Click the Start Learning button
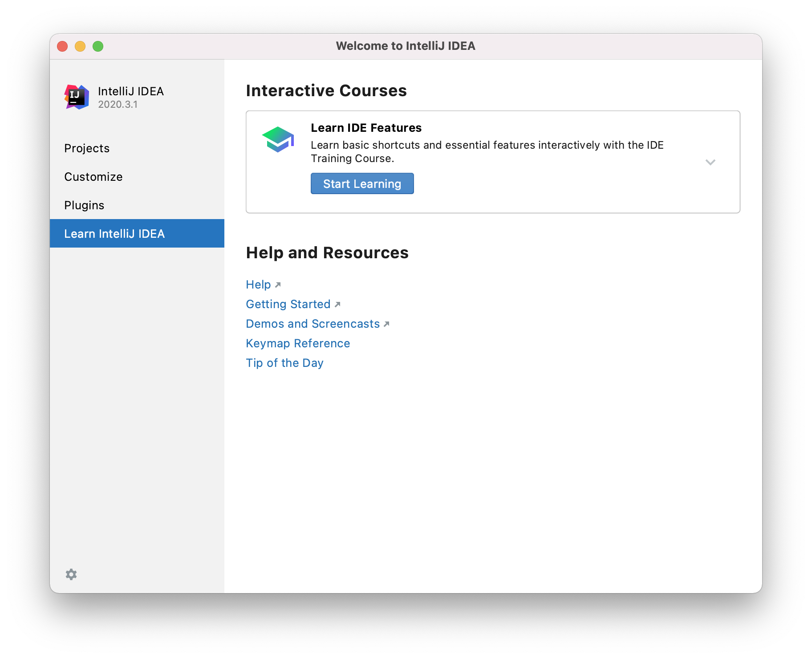The image size is (812, 659). click(x=362, y=183)
